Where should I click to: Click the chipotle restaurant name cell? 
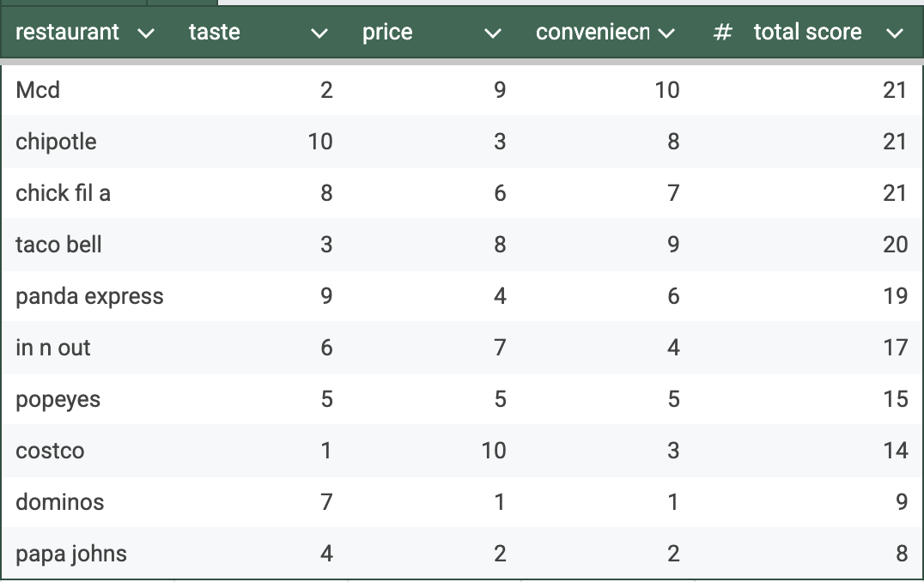pos(56,142)
